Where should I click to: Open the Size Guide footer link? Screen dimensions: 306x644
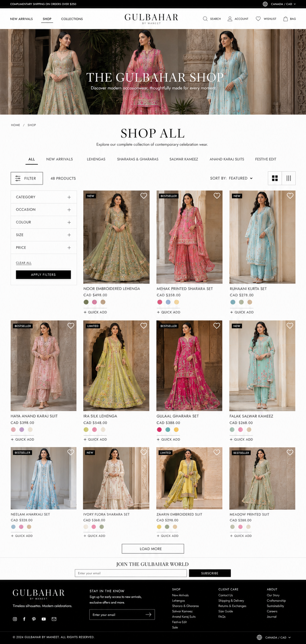[226, 611]
